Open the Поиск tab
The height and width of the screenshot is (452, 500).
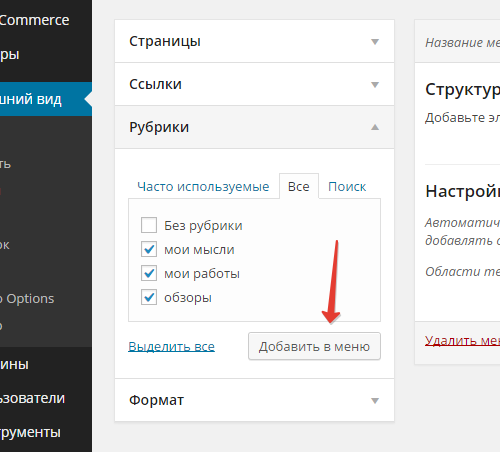click(347, 187)
